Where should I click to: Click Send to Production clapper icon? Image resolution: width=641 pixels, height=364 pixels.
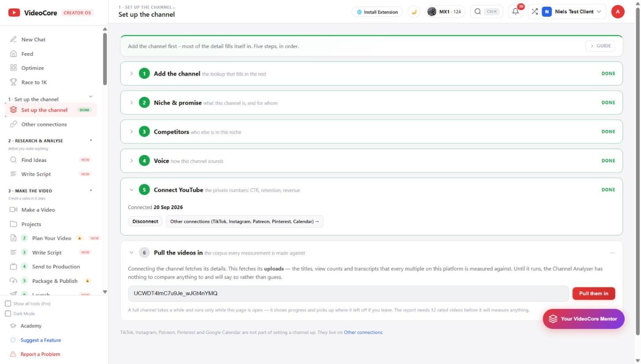point(13,266)
